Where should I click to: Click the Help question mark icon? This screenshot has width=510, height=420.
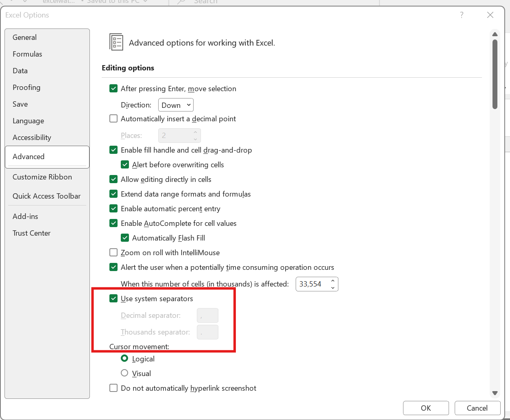pos(462,15)
